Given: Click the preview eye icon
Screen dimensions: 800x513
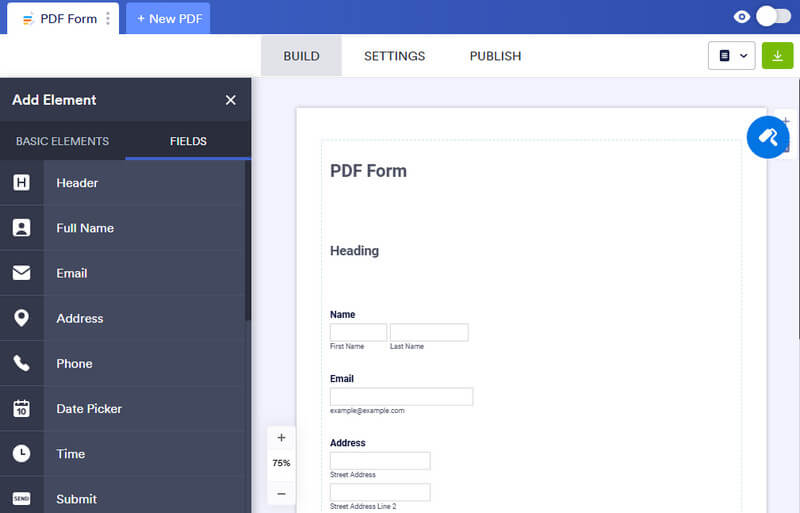Looking at the screenshot, I should [x=741, y=17].
